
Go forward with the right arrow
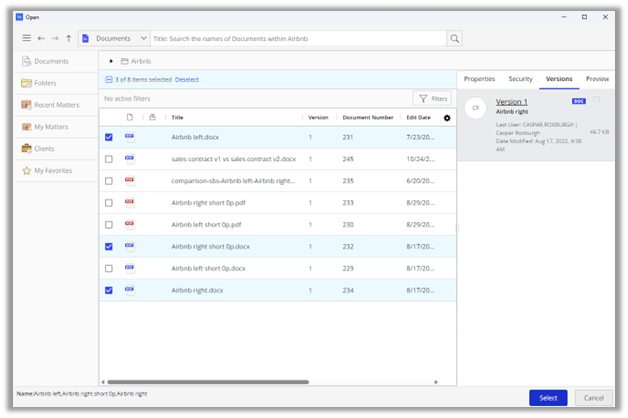(55, 38)
